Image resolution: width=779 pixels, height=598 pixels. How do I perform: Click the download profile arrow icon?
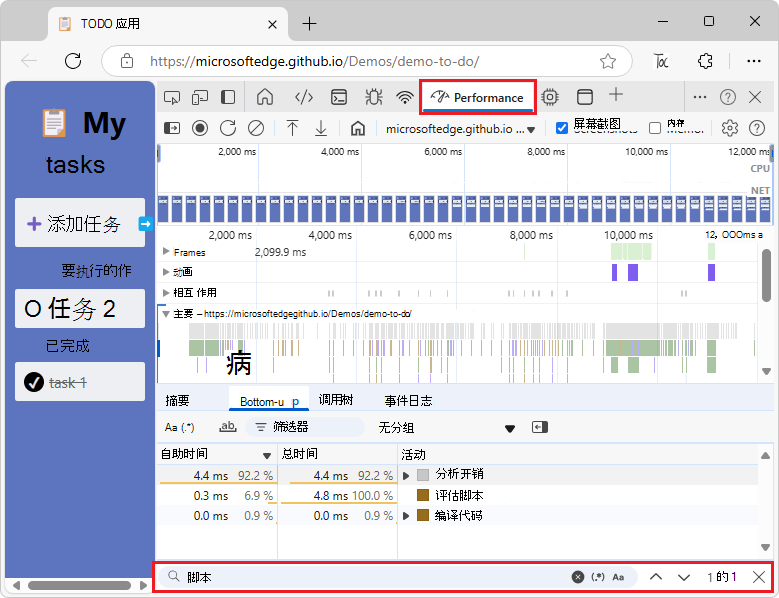(321, 128)
